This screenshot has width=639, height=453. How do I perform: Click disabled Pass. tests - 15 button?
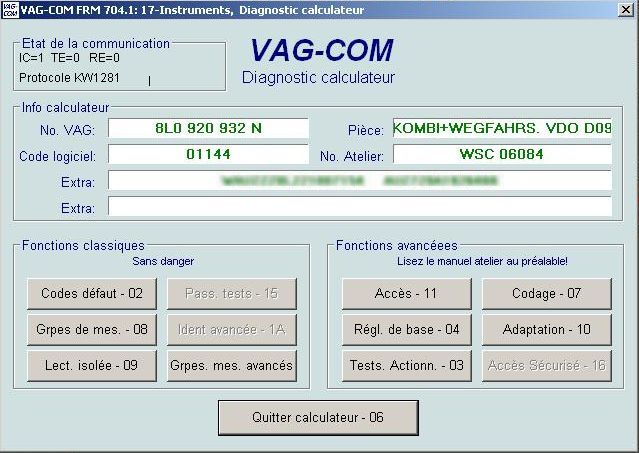click(x=232, y=294)
